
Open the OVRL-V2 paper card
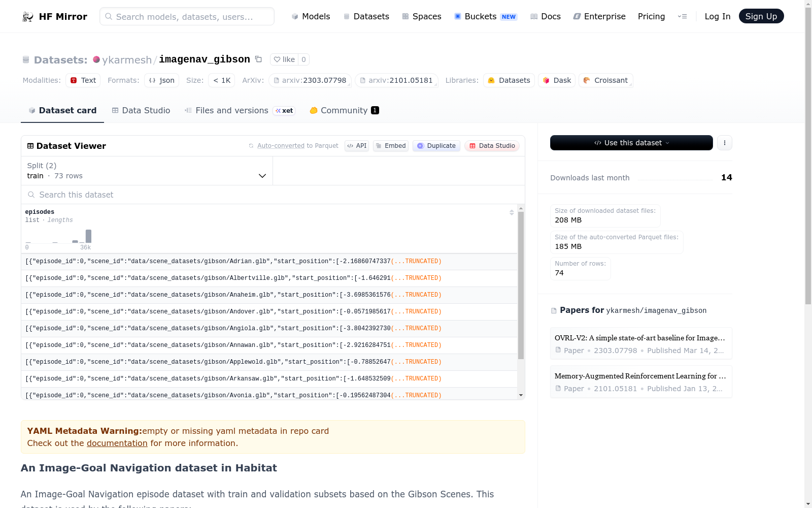641,344
